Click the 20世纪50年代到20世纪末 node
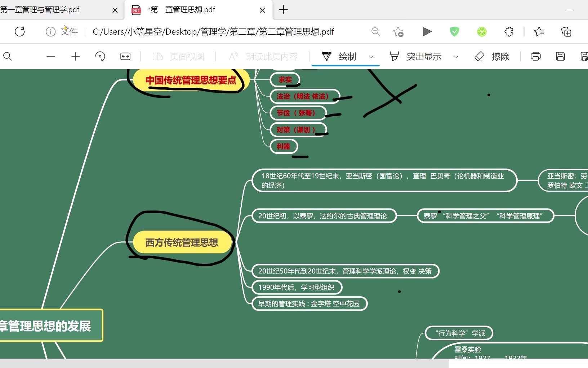The image size is (588, 368). pos(345,271)
